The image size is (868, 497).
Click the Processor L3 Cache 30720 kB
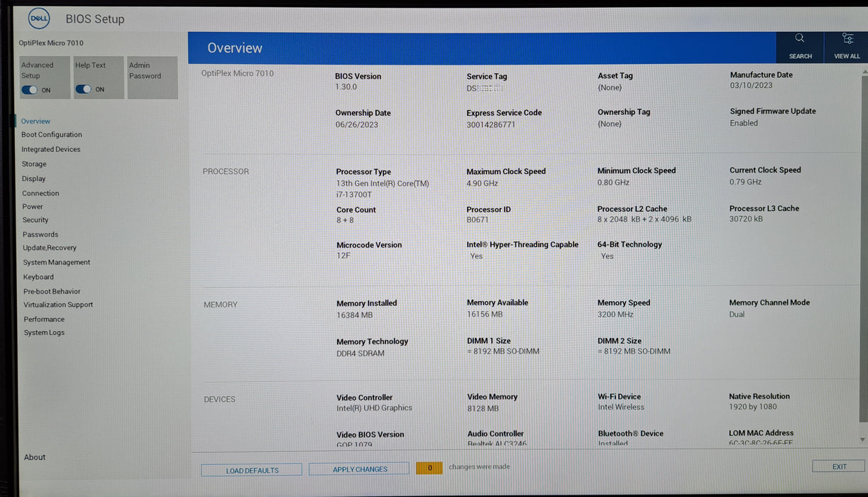747,219
